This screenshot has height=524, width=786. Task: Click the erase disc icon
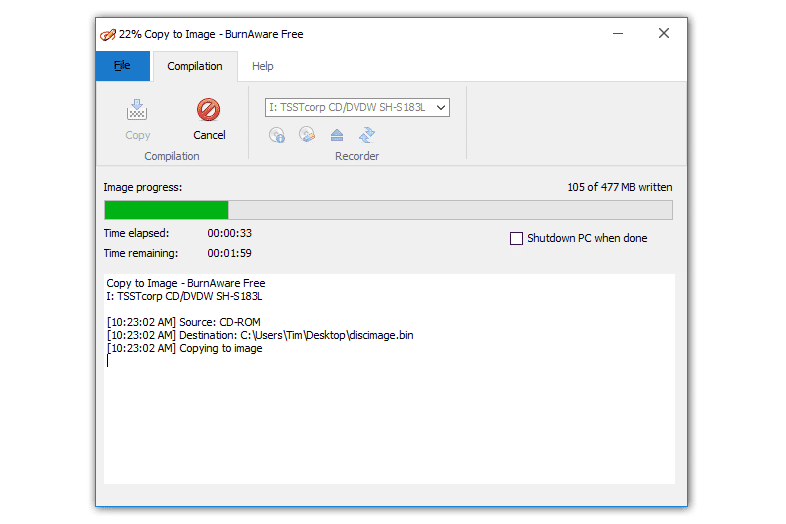point(307,134)
